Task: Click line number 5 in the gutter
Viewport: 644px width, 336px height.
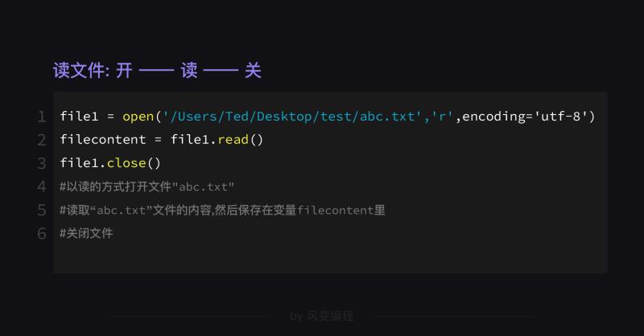Action: click(x=41, y=210)
